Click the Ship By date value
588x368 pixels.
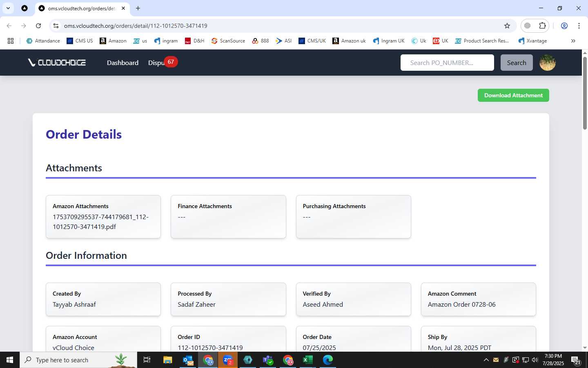point(459,348)
